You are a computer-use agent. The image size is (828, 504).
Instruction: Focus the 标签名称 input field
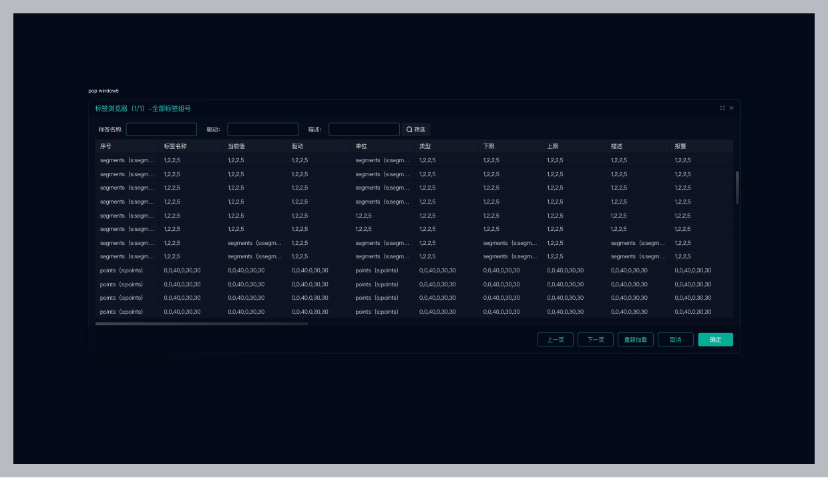162,130
